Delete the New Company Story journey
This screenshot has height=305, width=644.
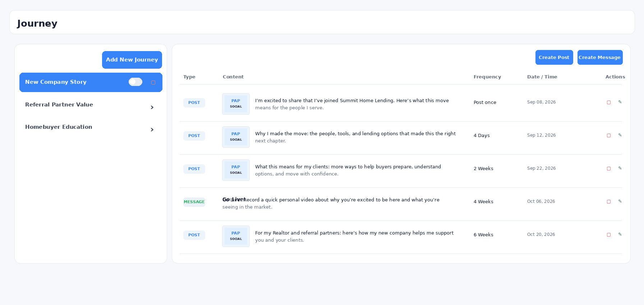153,83
